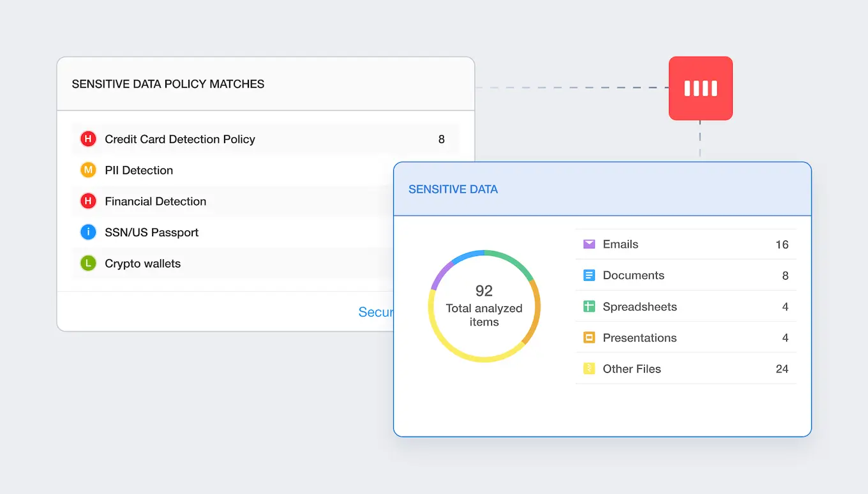Click the envelope icon beside Emails

(588, 244)
